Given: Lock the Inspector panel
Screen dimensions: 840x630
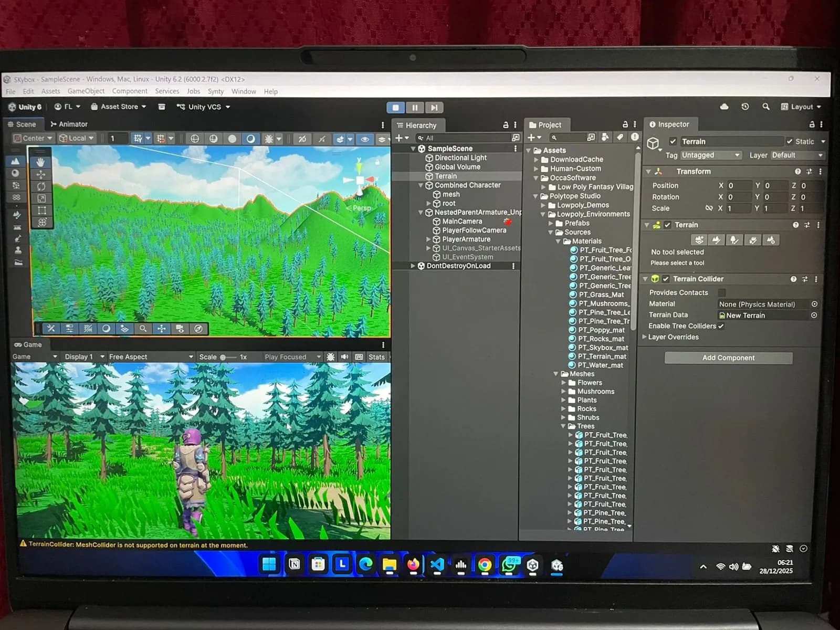Looking at the screenshot, I should 812,124.
